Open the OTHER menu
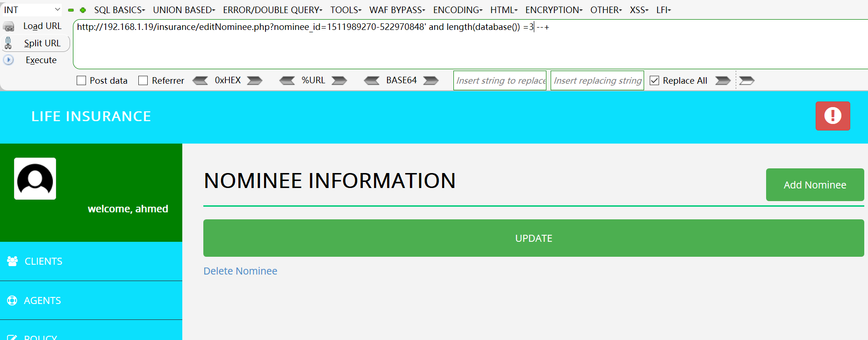868x340 pixels. [x=606, y=10]
